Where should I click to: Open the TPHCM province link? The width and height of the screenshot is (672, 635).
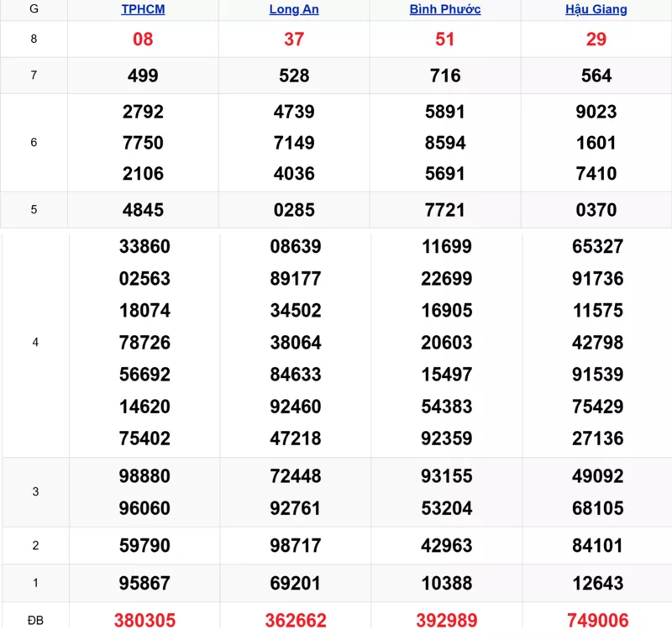143,9
